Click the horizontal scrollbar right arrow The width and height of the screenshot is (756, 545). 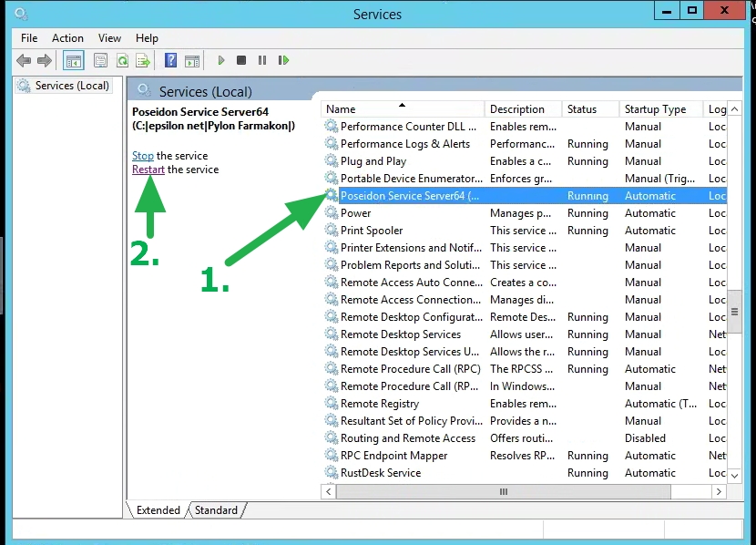[x=719, y=491]
